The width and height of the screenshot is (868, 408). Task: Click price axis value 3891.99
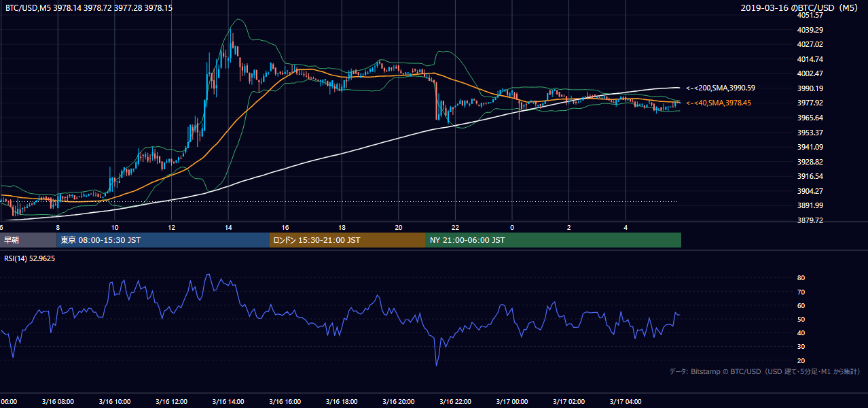coord(810,205)
